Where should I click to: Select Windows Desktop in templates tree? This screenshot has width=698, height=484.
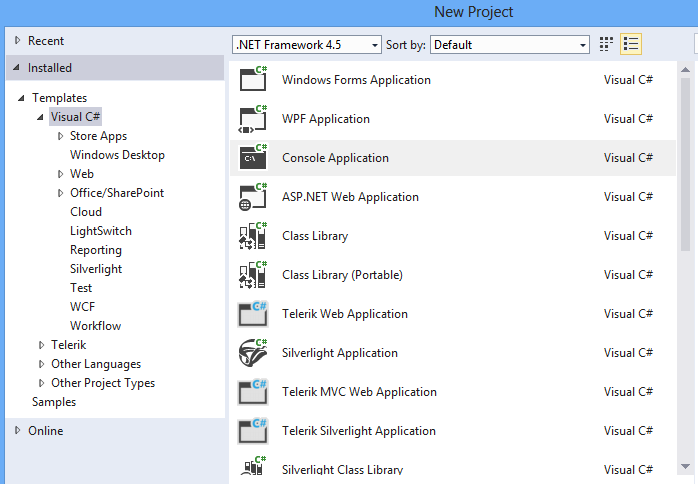pyautogui.click(x=117, y=155)
